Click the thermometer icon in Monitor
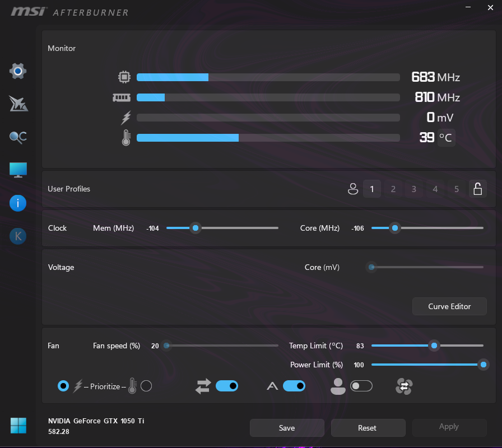The height and width of the screenshot is (448, 502). pos(126,138)
